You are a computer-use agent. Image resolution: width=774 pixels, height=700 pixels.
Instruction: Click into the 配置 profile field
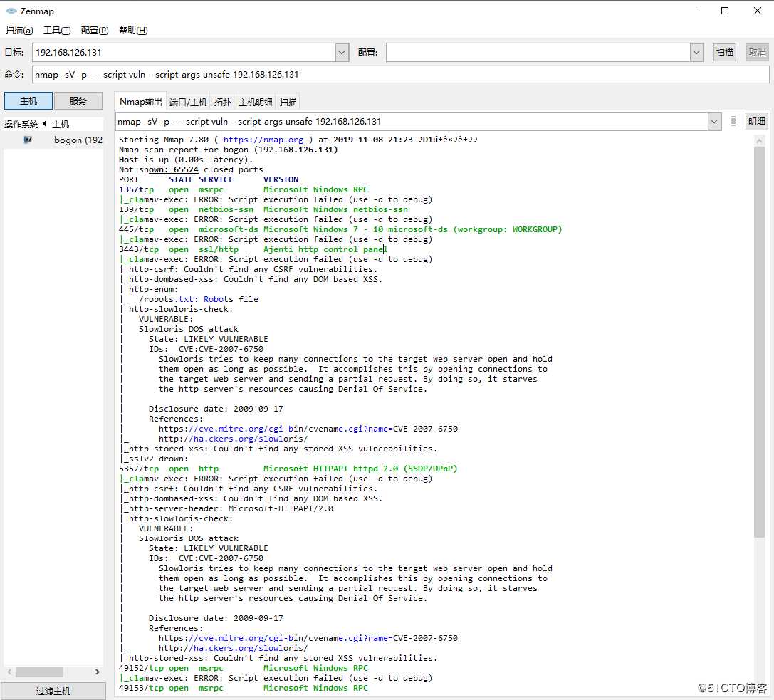[538, 52]
